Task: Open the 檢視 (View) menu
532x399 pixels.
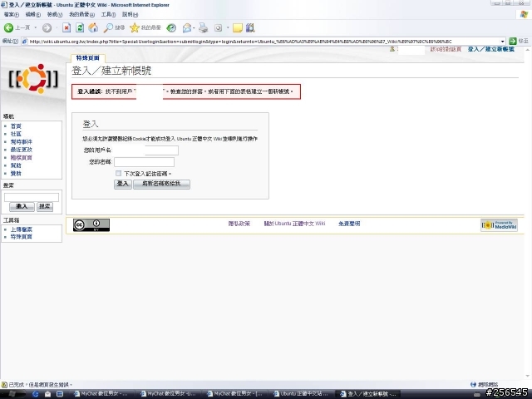Action: [54, 14]
